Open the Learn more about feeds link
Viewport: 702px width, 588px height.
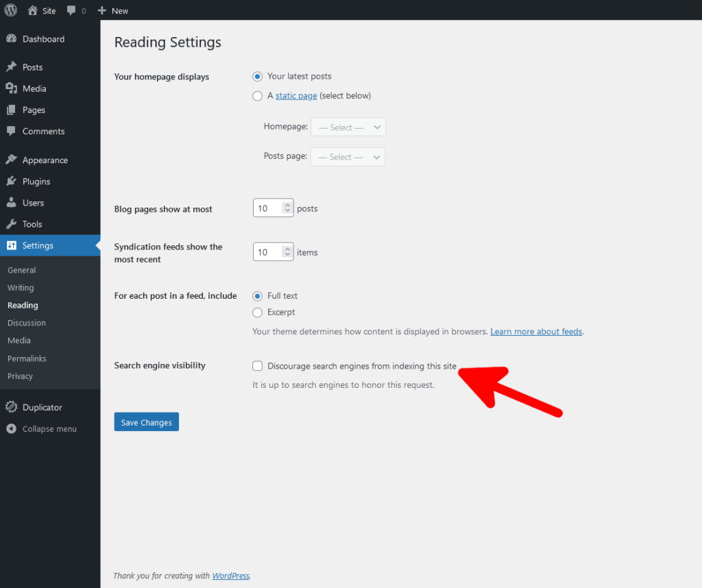536,331
